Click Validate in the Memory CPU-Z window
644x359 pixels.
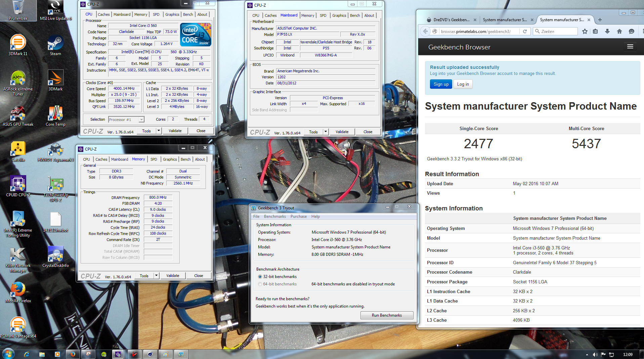[x=173, y=276]
